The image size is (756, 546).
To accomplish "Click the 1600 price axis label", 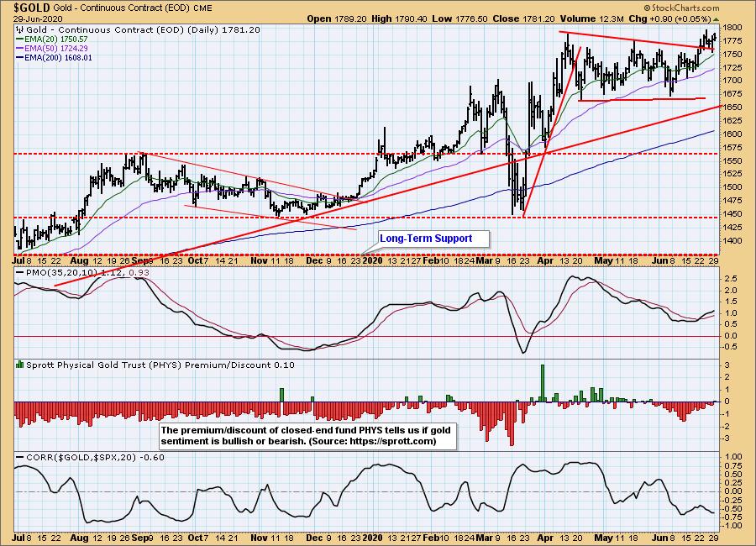I will pyautogui.click(x=732, y=134).
